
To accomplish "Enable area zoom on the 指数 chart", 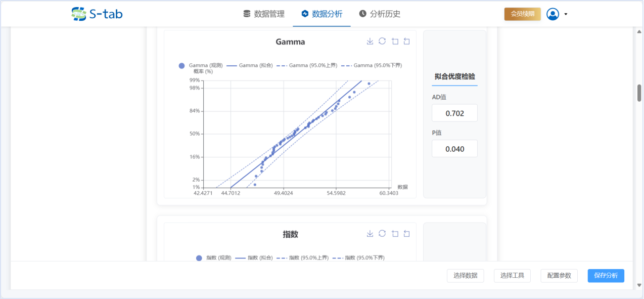I will (x=395, y=233).
